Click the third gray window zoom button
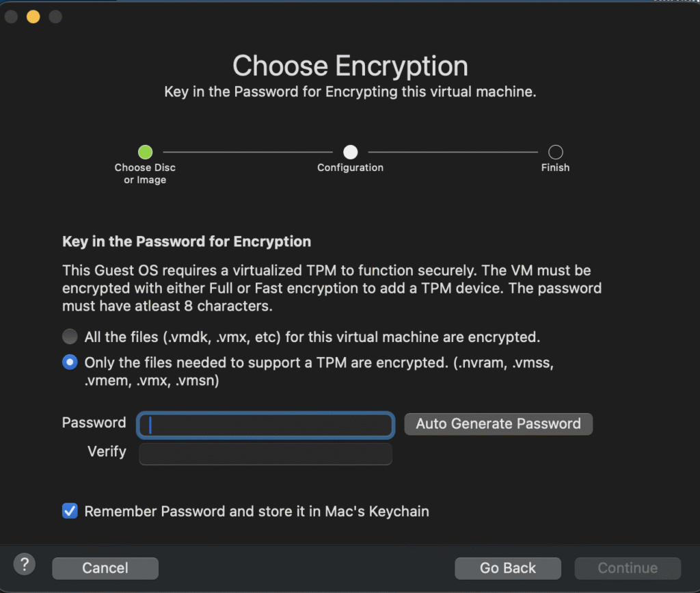Viewport: 700px width, 593px height. tap(55, 16)
